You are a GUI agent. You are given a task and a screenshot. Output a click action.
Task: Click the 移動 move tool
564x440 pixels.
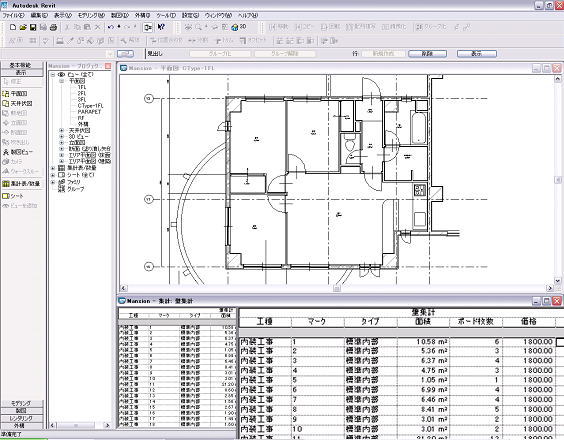(278, 27)
